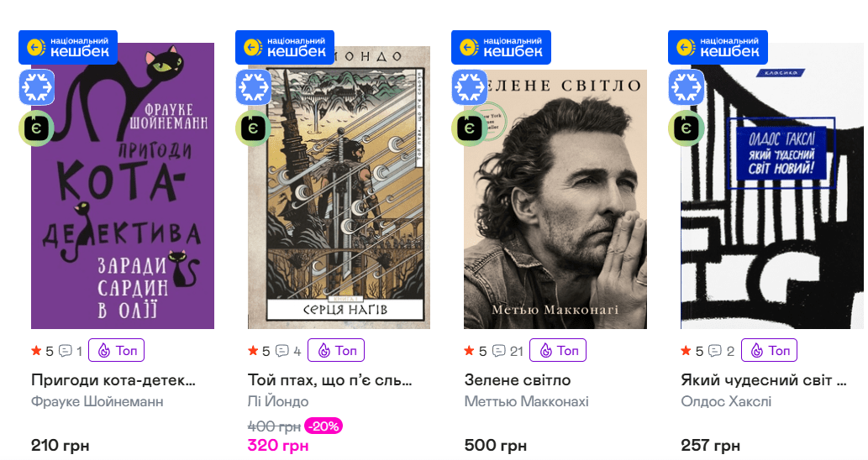Click the snowflake icon on the Зелене світло cover

click(470, 87)
